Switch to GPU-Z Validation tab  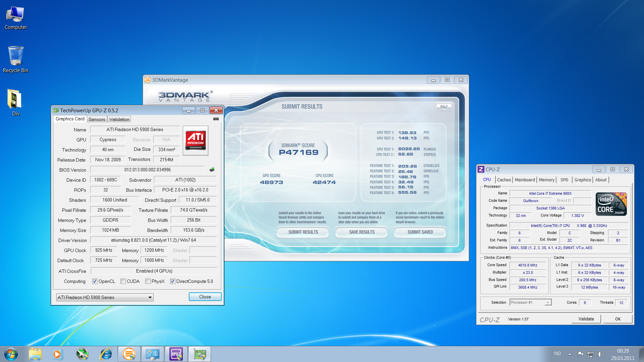[119, 119]
